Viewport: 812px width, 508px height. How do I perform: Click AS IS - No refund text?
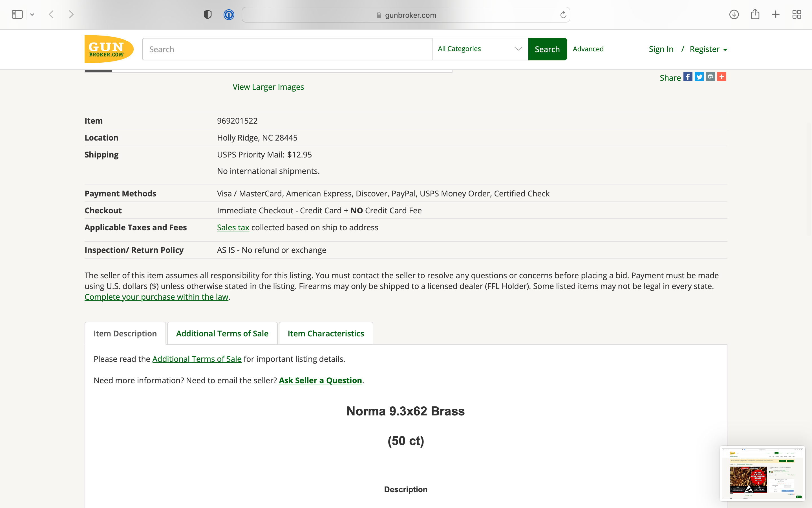click(272, 250)
